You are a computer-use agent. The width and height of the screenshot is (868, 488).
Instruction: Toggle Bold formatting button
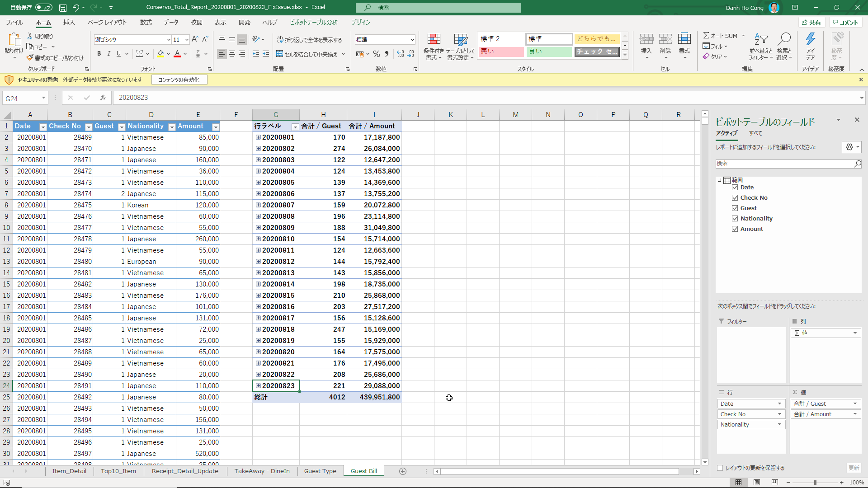point(99,54)
